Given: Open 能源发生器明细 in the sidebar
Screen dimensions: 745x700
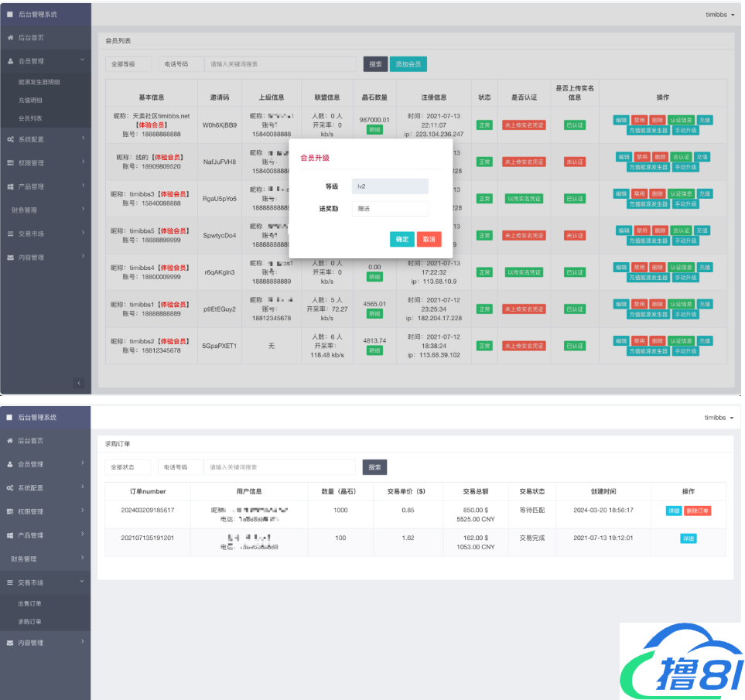Looking at the screenshot, I should [x=39, y=81].
